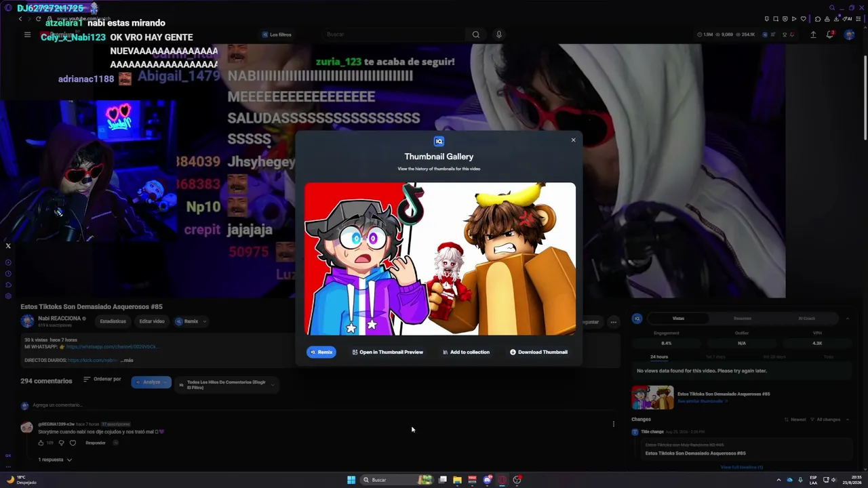Open the first comment's three-dot menu
The width and height of the screenshot is (868, 488).
pos(614,424)
